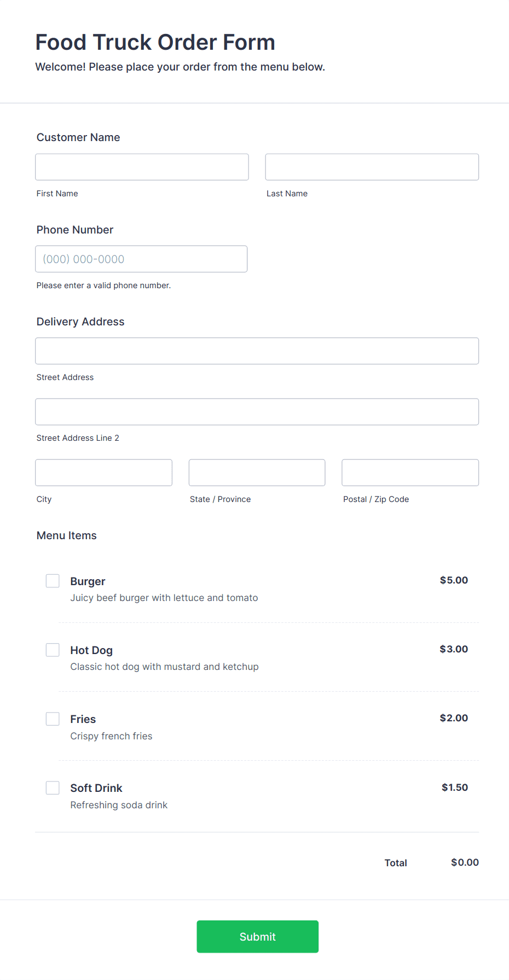509x980 pixels.
Task: Click the Phone Number input field
Action: click(141, 259)
